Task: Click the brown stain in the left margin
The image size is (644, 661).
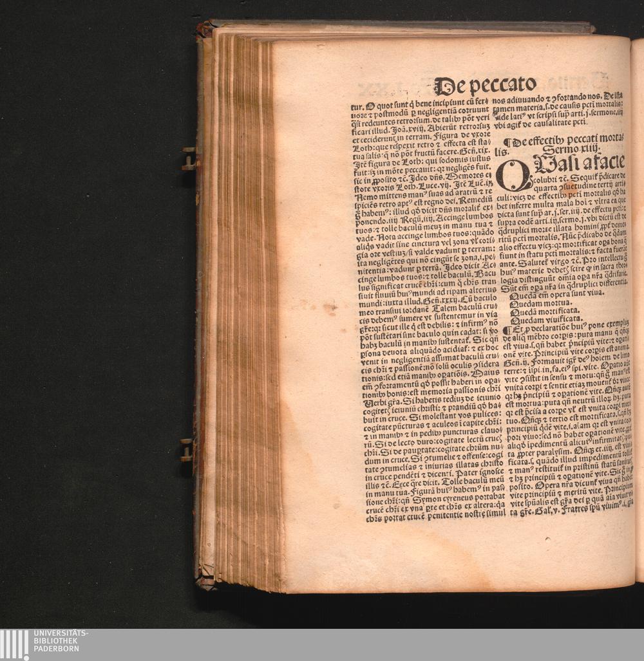Action: point(330,308)
